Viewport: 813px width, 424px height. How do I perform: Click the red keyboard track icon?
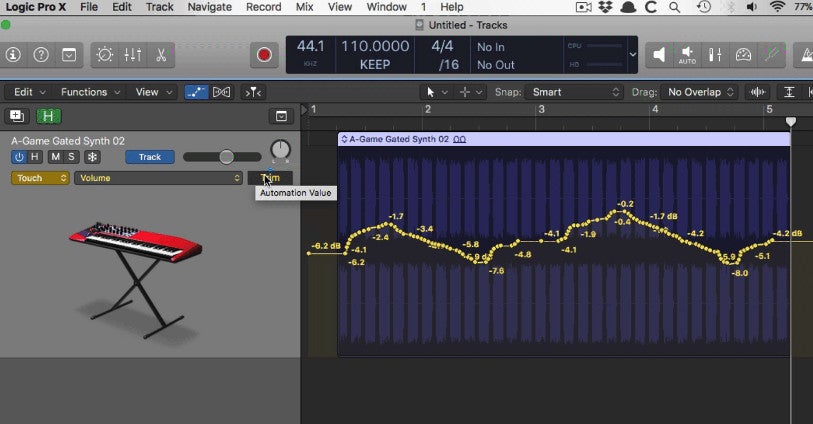[x=135, y=279]
